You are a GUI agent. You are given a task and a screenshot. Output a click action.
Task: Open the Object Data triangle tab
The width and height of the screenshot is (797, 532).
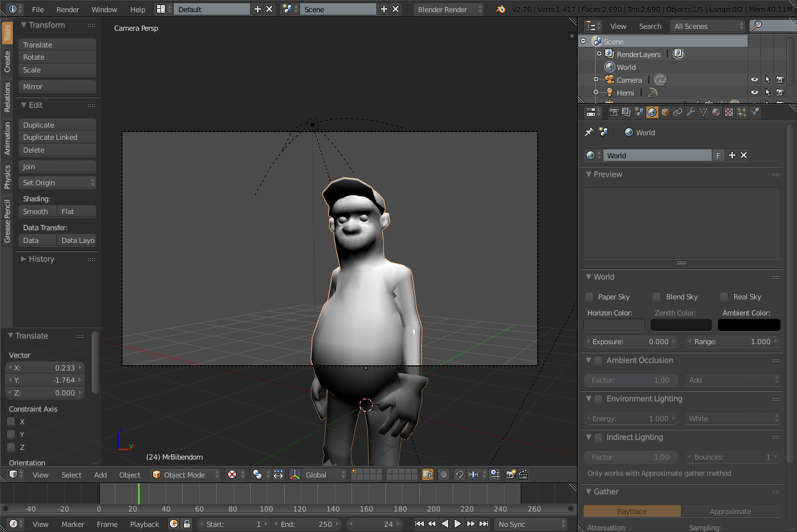[x=703, y=112]
